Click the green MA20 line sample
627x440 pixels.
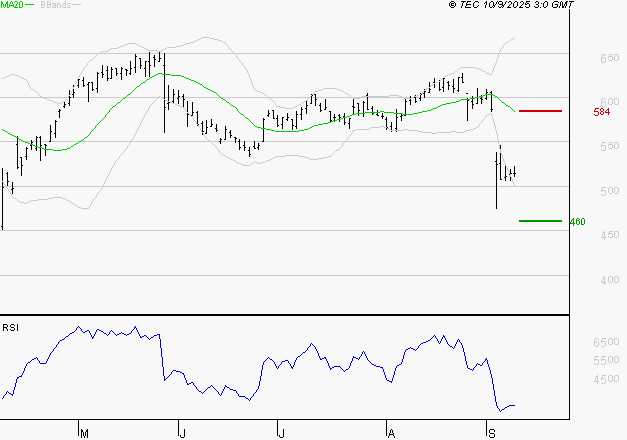(x=32, y=5)
